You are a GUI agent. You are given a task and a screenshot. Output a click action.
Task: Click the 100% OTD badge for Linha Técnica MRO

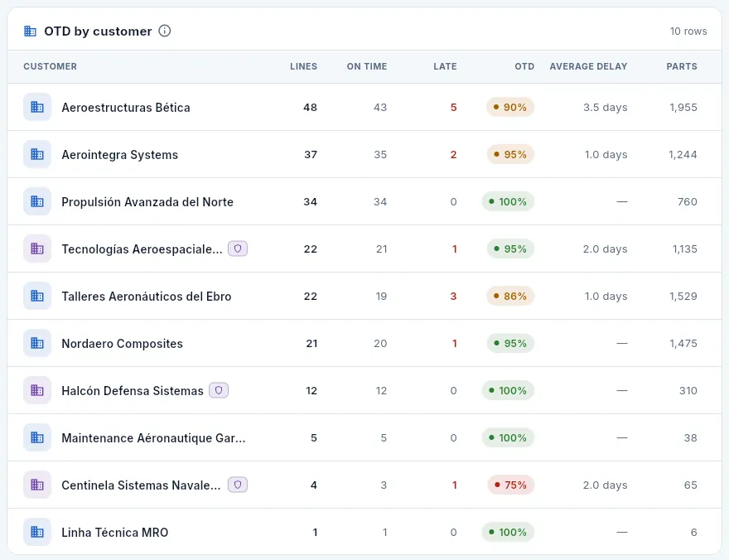pyautogui.click(x=508, y=532)
